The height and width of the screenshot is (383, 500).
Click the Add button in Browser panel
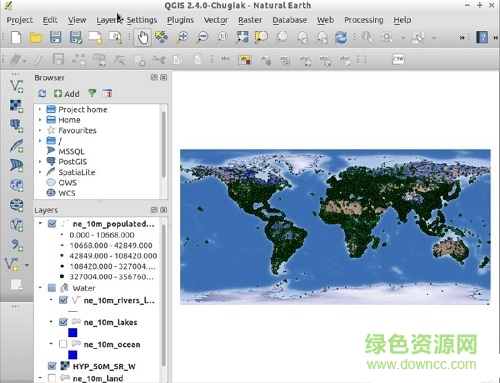coord(67,94)
